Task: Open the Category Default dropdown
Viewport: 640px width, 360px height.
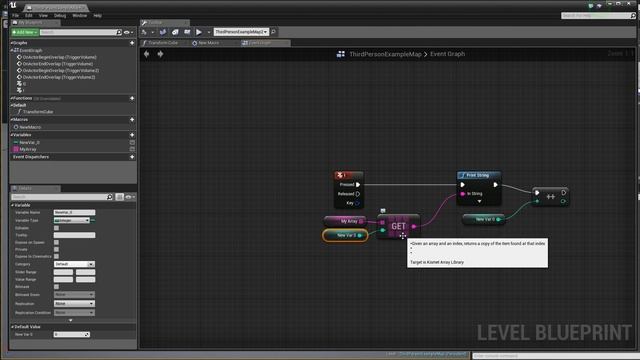Action: (x=74, y=264)
